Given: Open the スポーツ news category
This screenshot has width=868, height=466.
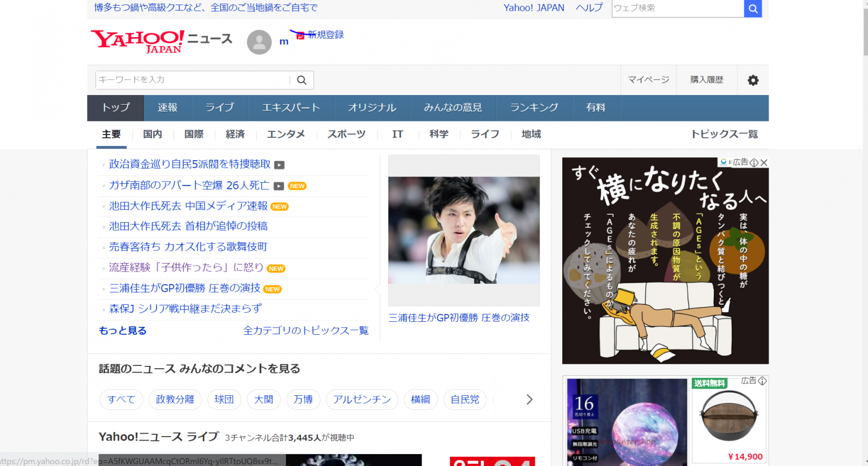Looking at the screenshot, I should [x=346, y=134].
